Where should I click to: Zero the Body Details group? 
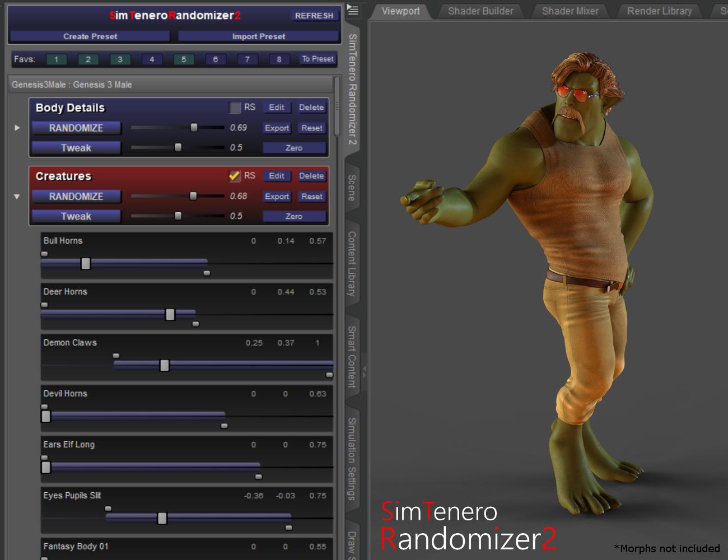pyautogui.click(x=294, y=148)
